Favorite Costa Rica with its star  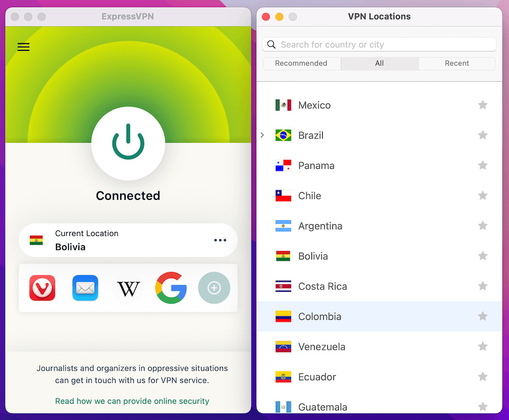tap(483, 286)
